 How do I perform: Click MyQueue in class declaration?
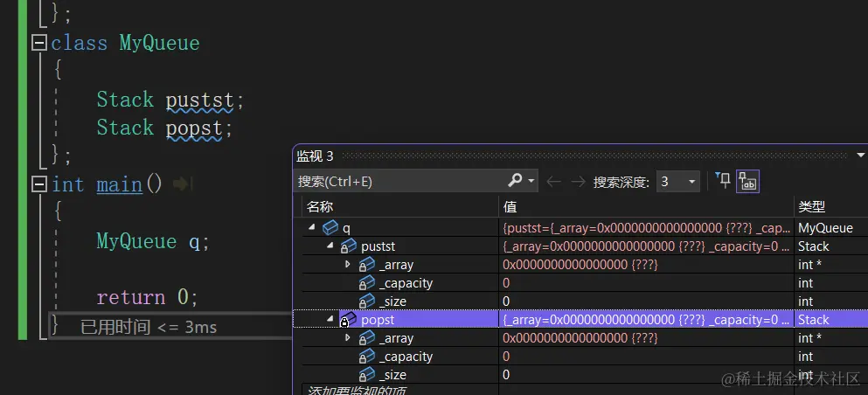click(159, 43)
